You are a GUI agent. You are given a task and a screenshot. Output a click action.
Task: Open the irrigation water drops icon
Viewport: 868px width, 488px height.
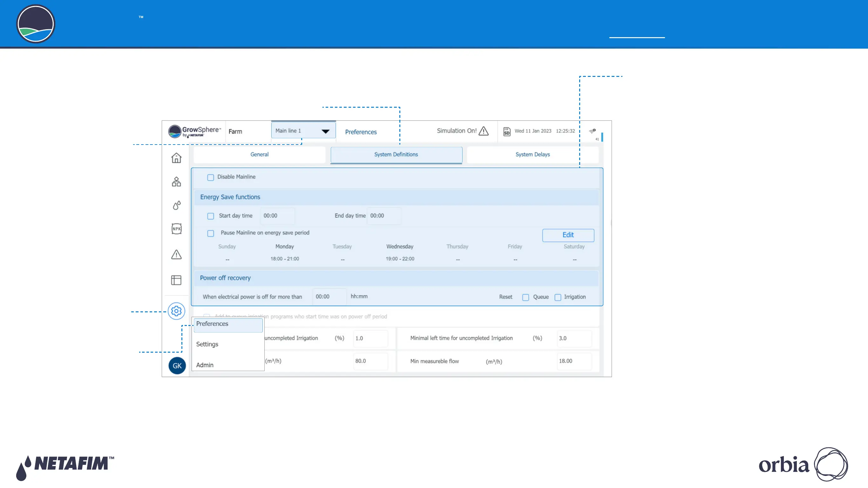(x=177, y=205)
